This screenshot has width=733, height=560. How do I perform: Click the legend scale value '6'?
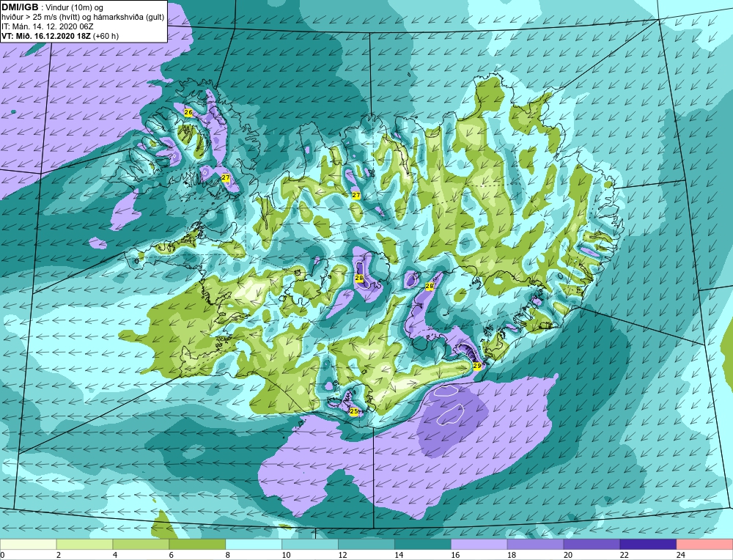point(172,555)
